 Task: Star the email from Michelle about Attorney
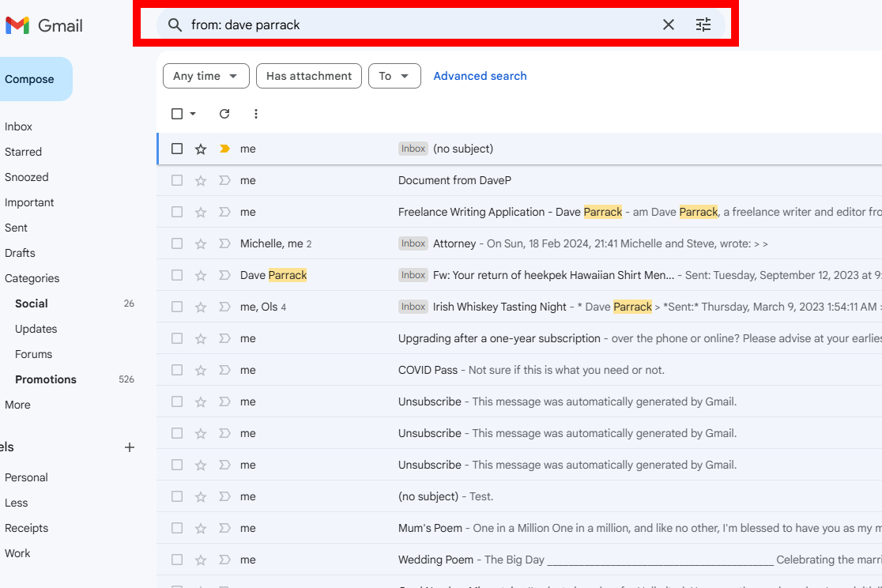pyautogui.click(x=200, y=243)
